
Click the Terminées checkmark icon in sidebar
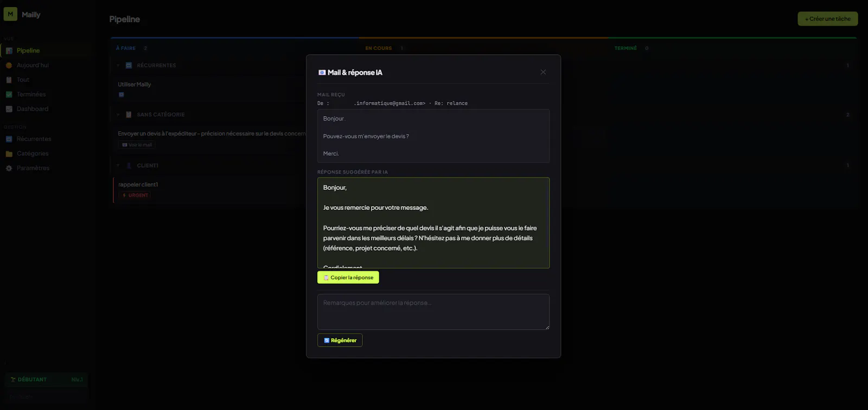tap(9, 94)
